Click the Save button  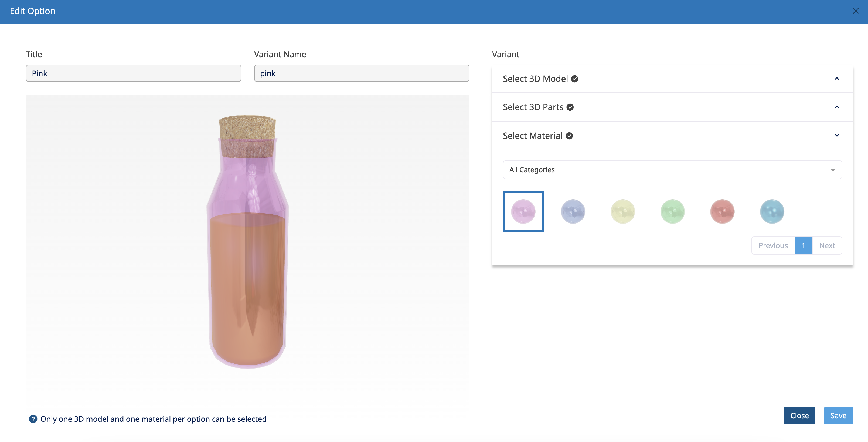[x=838, y=415]
